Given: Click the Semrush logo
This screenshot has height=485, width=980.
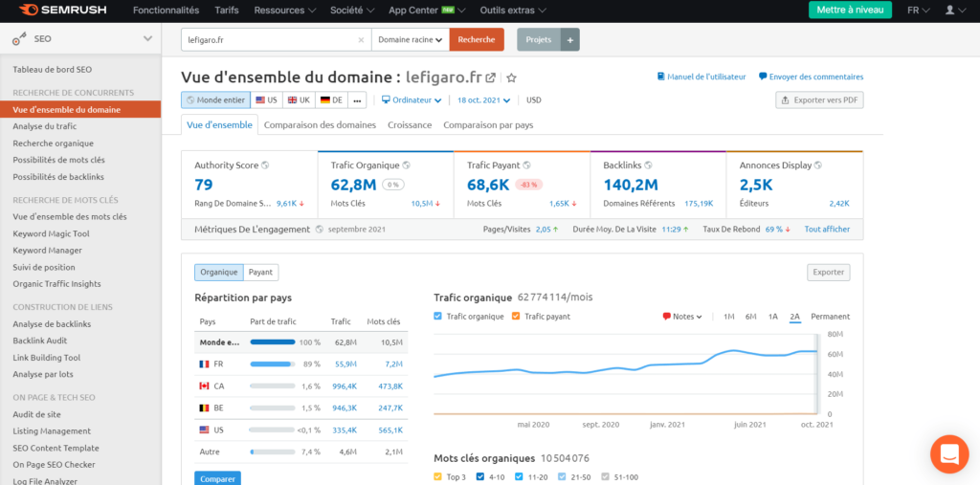Looking at the screenshot, I should 62,10.
